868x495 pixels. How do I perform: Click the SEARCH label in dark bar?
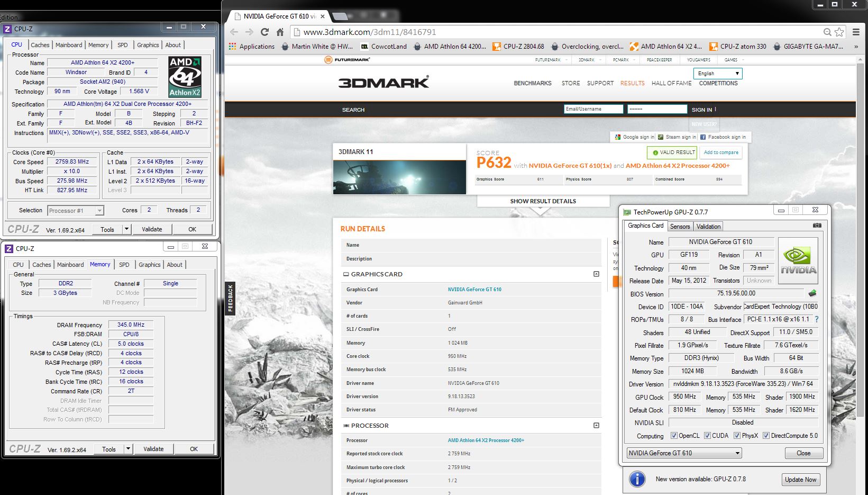353,110
